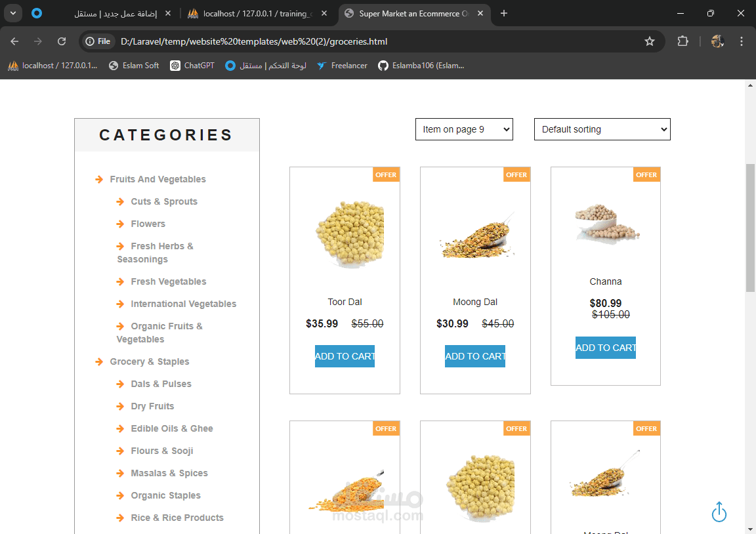Reload the page with refresh icon
Screen dimensions: 756x534
62,41
